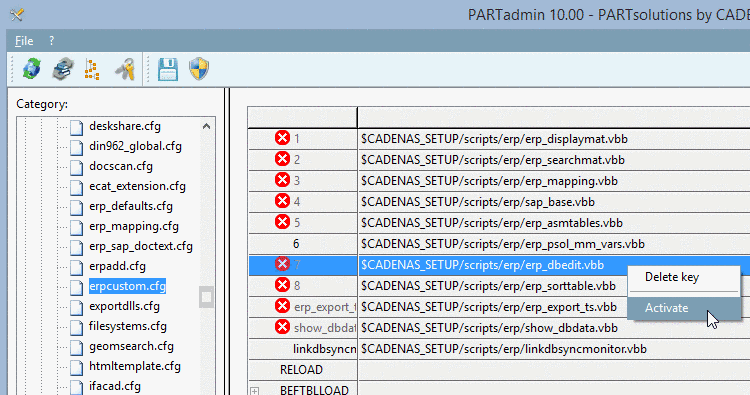Click the category list scrollbar thumb
Image resolution: width=750 pixels, height=395 pixels.
pos(206,297)
